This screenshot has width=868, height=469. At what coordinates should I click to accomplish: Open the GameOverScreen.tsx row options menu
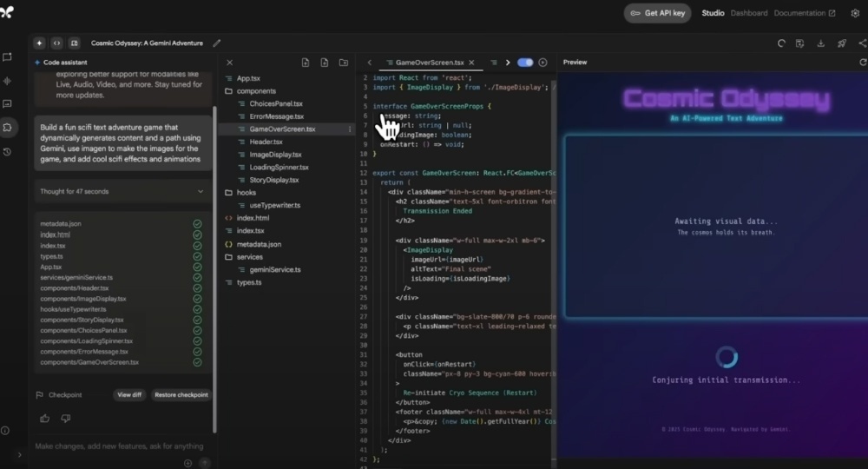(349, 129)
